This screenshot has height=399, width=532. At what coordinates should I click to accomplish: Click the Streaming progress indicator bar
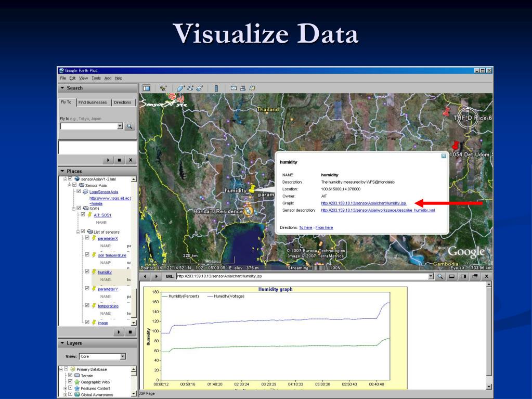coord(318,268)
